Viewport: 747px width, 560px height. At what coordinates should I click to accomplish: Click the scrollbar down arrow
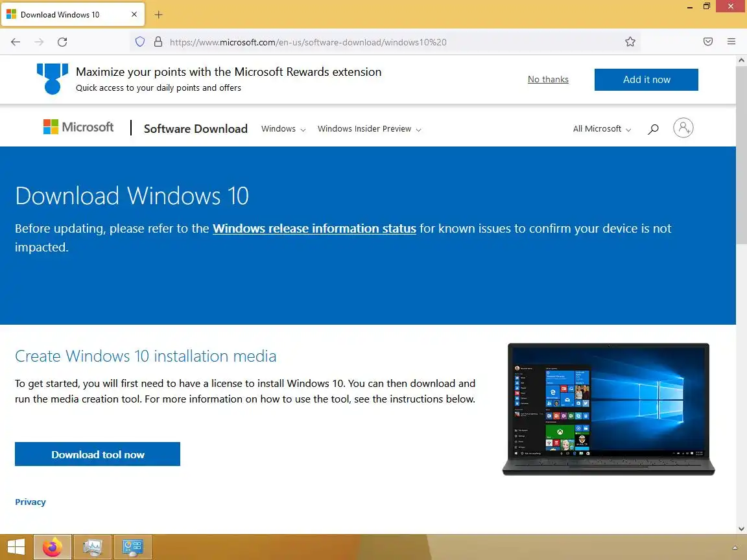[741, 529]
